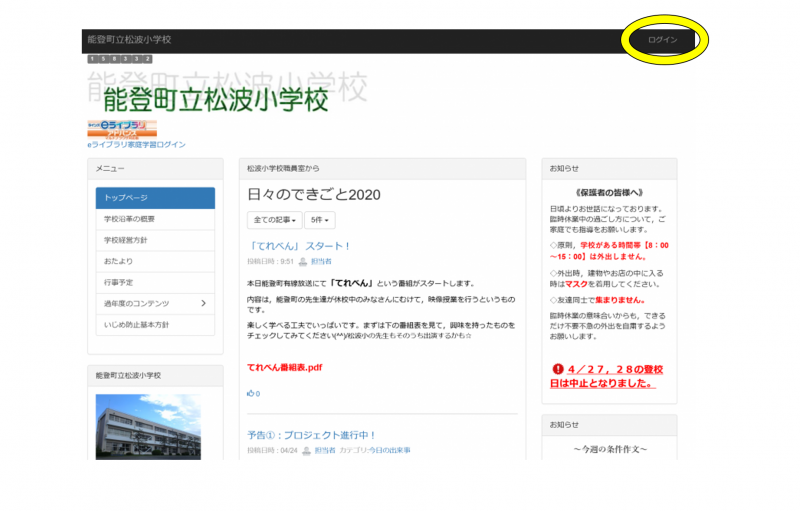Open いじめ防止基本方針 page
This screenshot has height=511, width=800.
coord(155,325)
